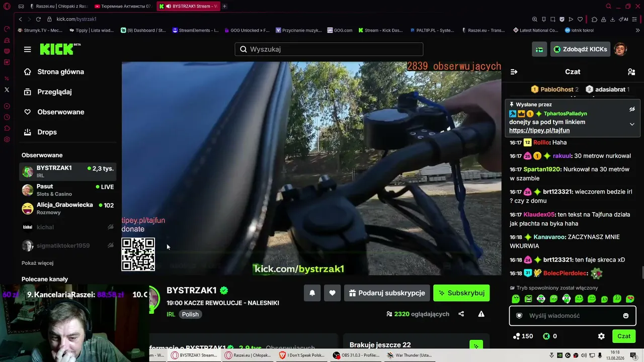644x362 pixels.
Task: Click the Polish language tag
Action: (x=190, y=314)
